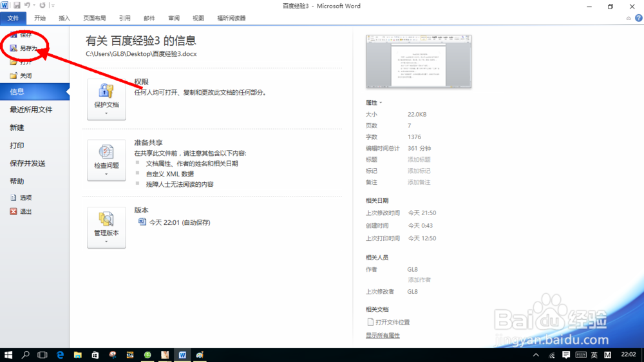Click the 22.0KB size value
Viewport: 644px width, 362px height.
coord(417,114)
